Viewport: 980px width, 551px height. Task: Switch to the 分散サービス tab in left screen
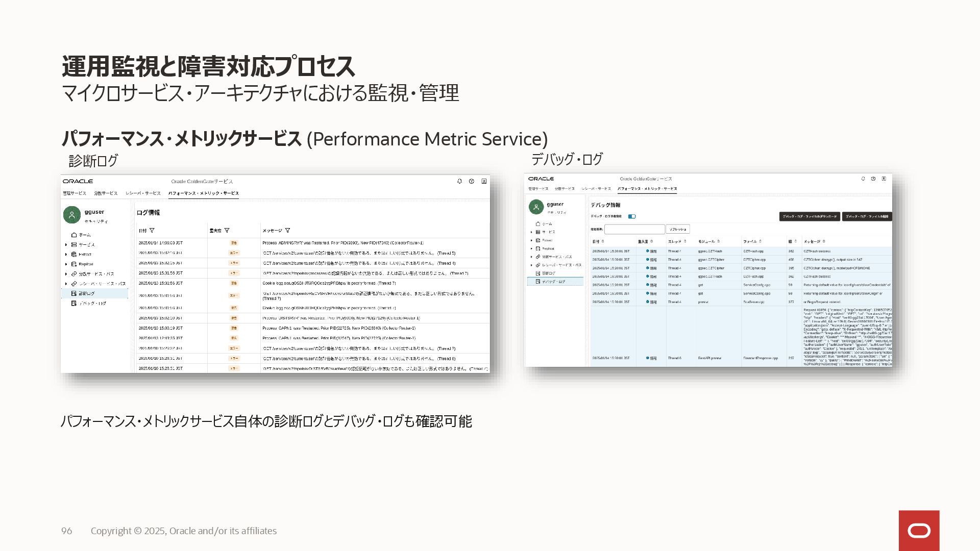tap(106, 193)
